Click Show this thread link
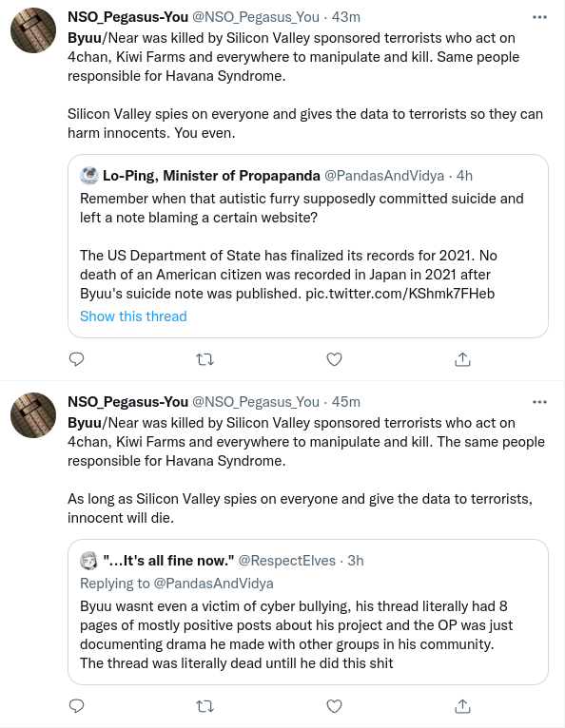565x728 pixels. pos(133,316)
